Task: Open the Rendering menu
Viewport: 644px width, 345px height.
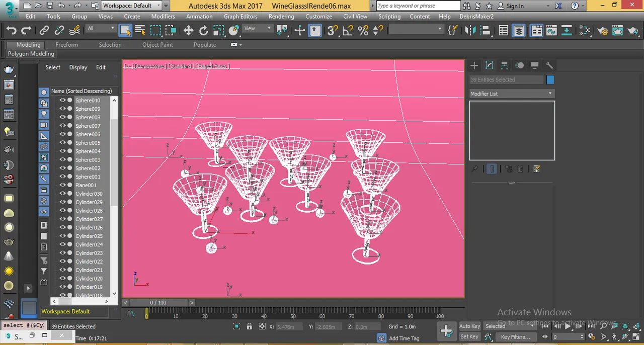Action: 281,16
